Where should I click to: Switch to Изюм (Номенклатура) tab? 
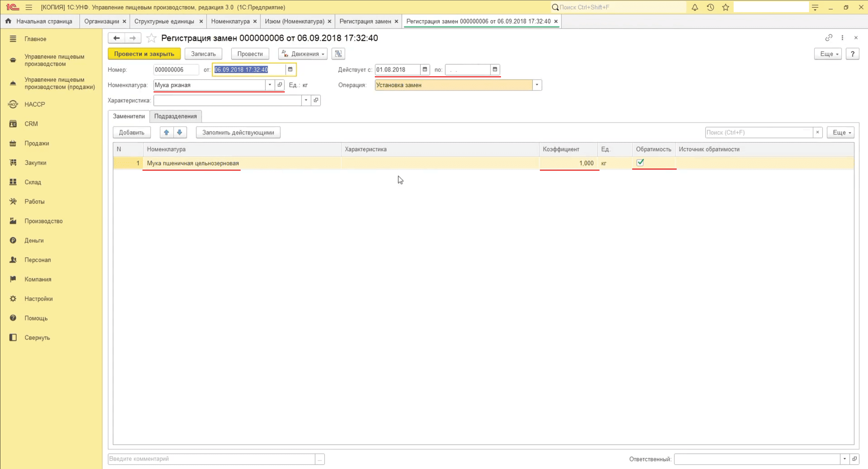coord(295,21)
